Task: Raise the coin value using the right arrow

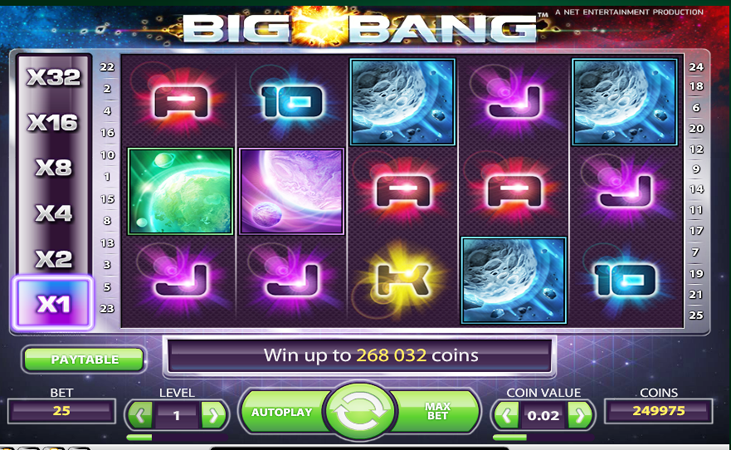Action: coord(580,415)
